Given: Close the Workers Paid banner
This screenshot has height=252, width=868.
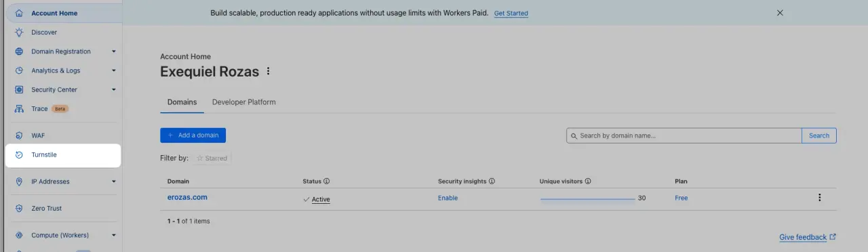Looking at the screenshot, I should click(x=780, y=13).
